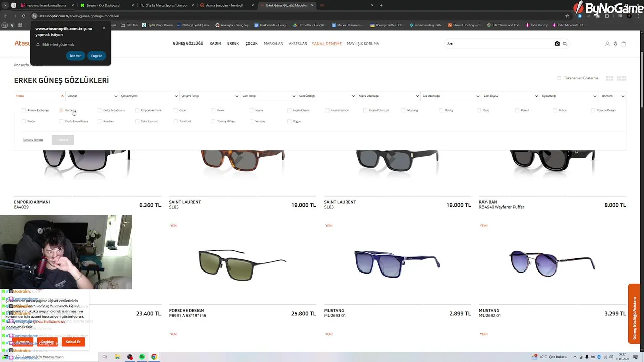Open Mustang MU2693 01 sunglasses thumbnail
Image resolution: width=644 pixels, height=362 pixels.
tap(397, 264)
